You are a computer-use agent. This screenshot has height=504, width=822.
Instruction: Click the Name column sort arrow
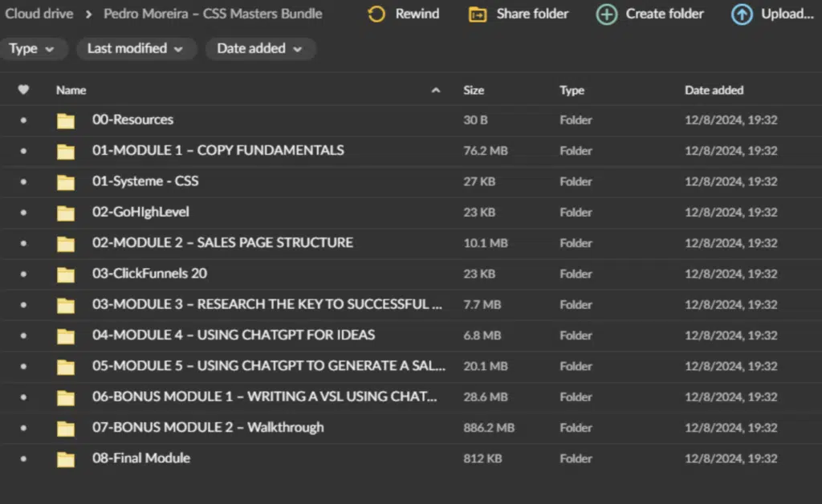pyautogui.click(x=436, y=90)
